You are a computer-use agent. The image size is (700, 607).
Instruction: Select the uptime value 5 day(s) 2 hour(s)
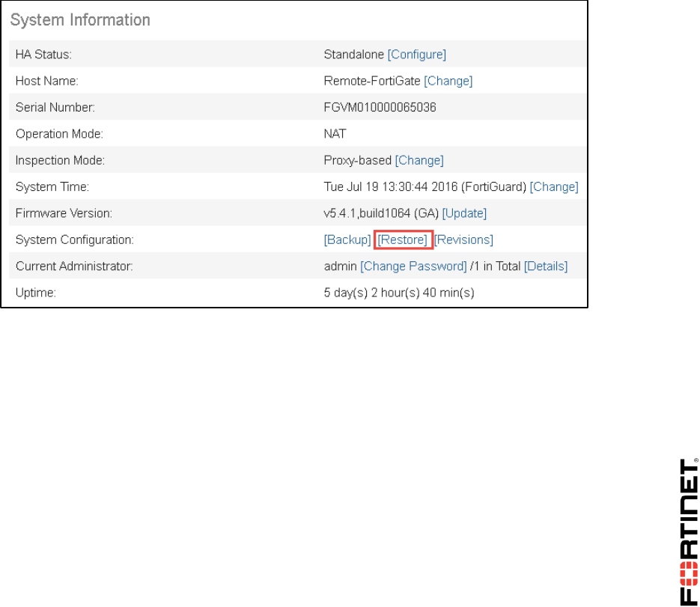tap(399, 293)
